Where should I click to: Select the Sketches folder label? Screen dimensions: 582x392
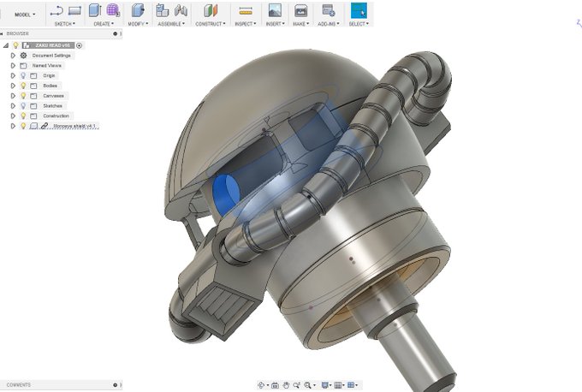pyautogui.click(x=53, y=106)
